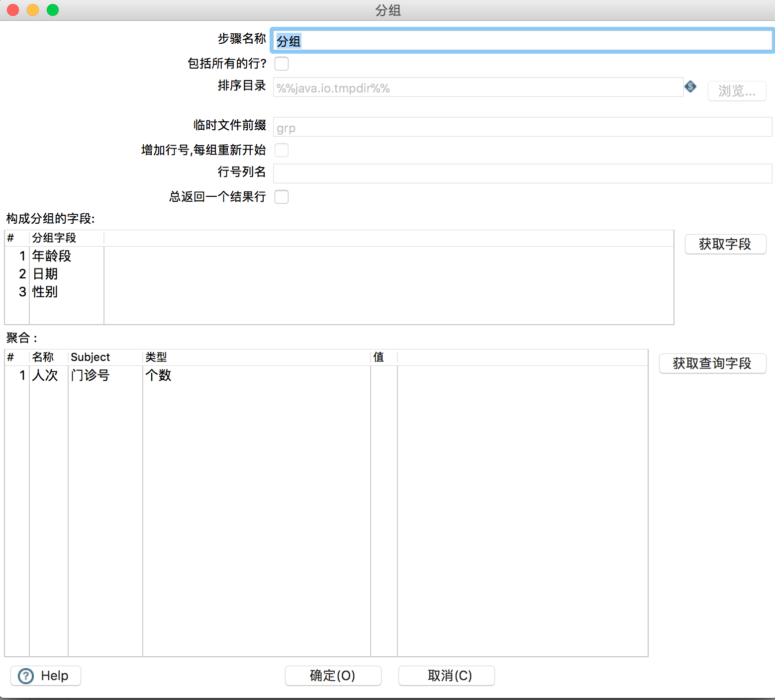Click the variable icon beside 排序目录 field
This screenshot has height=700, width=775.
(x=690, y=87)
